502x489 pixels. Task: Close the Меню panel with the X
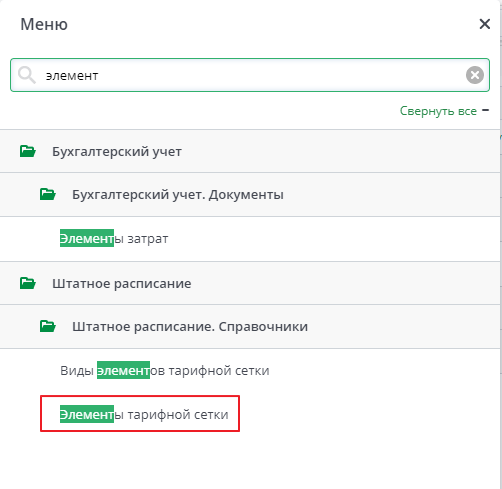coord(484,24)
